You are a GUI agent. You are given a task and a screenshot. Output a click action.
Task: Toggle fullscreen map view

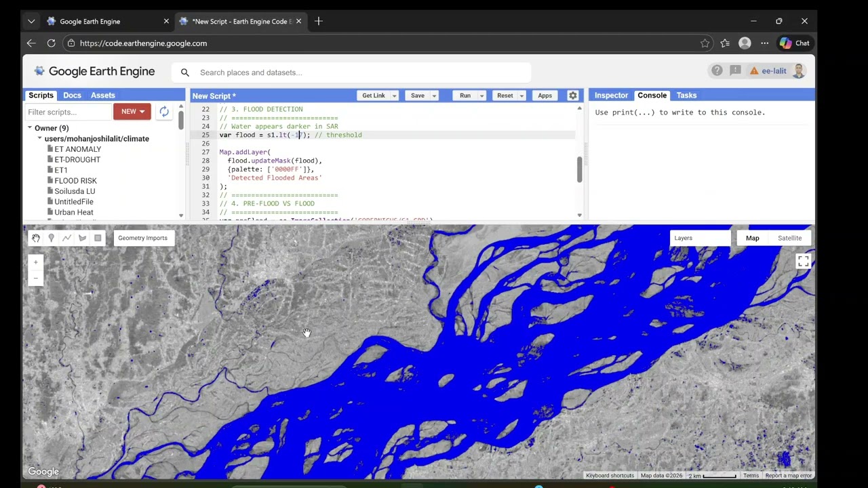803,262
